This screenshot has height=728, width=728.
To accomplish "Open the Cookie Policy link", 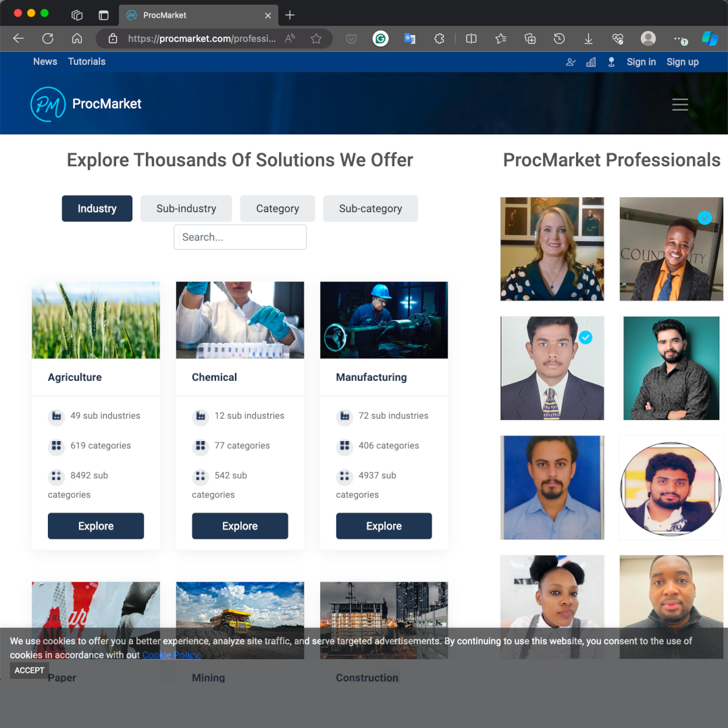I will coord(172,655).
